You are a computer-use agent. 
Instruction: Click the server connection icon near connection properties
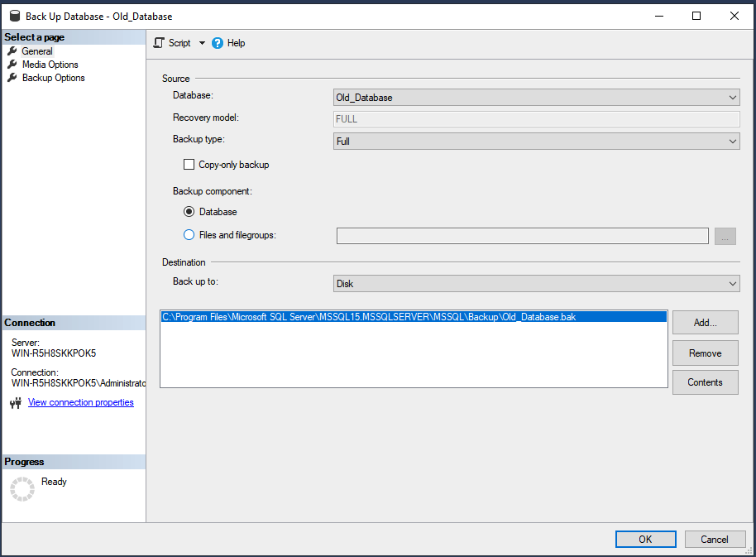(16, 401)
